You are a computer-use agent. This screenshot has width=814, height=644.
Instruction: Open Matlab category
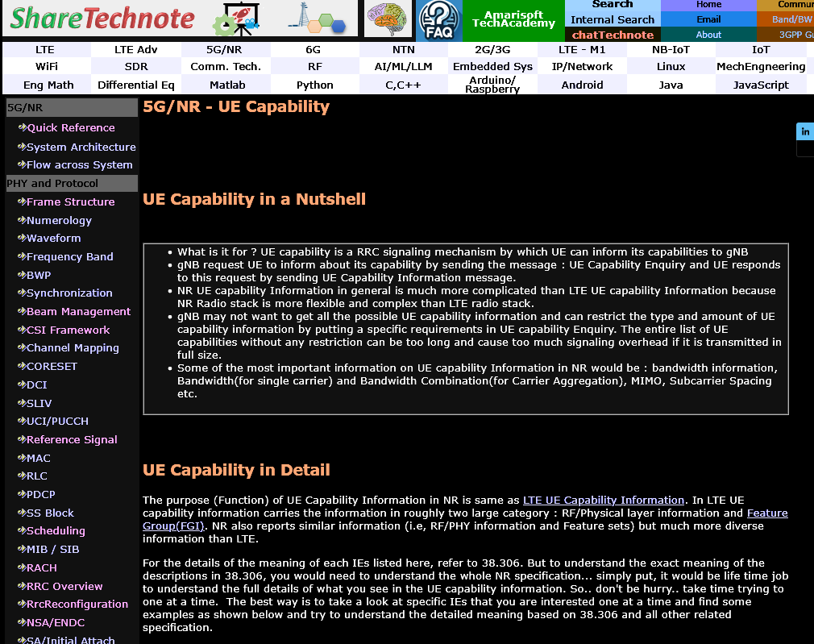227,85
